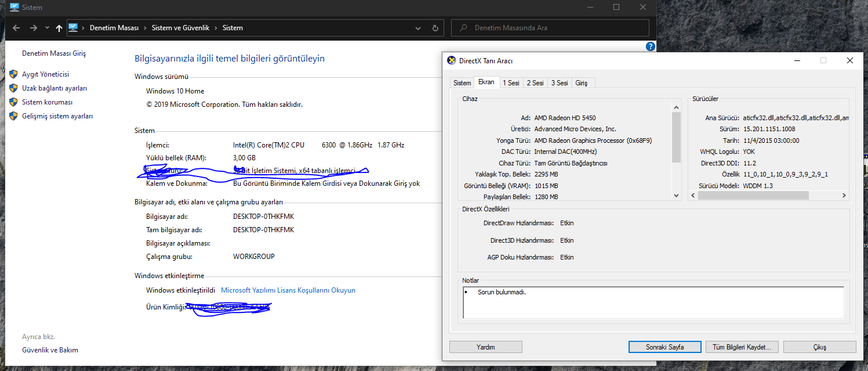
Task: Open Uzak bağlantı ayarları link
Action: tap(54, 88)
